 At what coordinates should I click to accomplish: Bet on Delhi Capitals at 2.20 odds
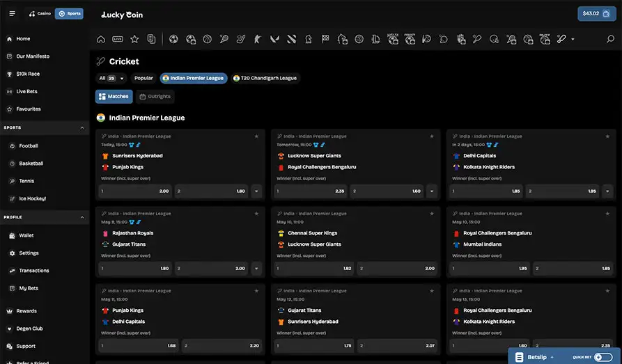(221, 346)
